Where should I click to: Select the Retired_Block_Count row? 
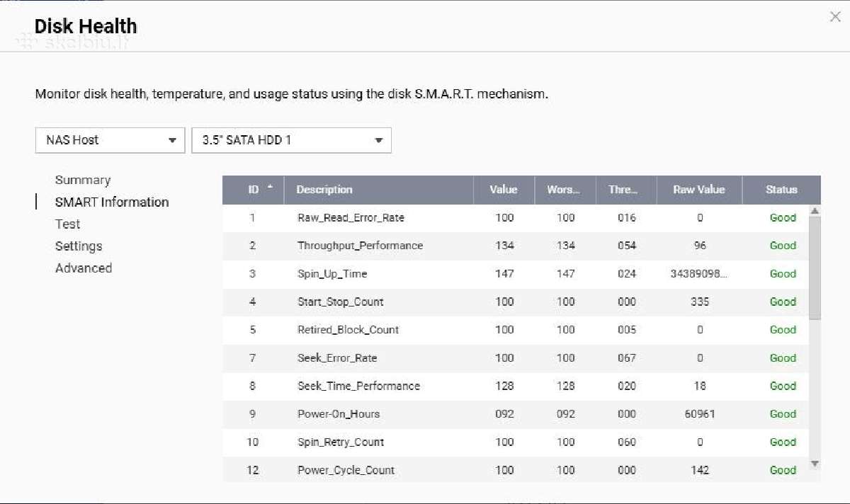pyautogui.click(x=516, y=330)
